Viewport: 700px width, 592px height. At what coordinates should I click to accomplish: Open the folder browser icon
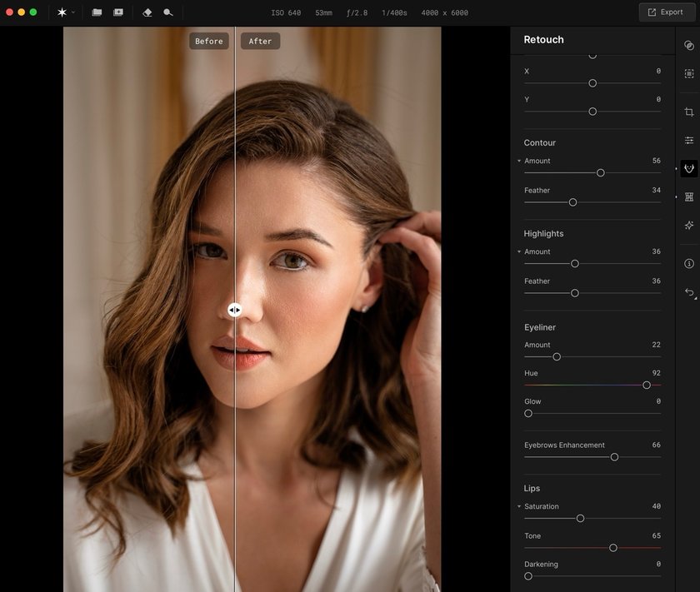(x=97, y=12)
